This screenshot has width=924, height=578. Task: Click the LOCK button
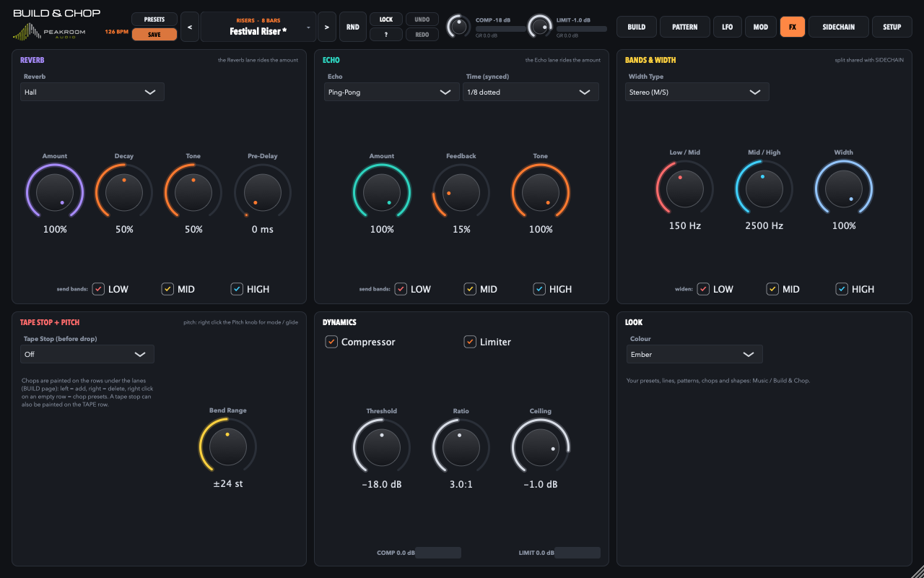tap(386, 20)
